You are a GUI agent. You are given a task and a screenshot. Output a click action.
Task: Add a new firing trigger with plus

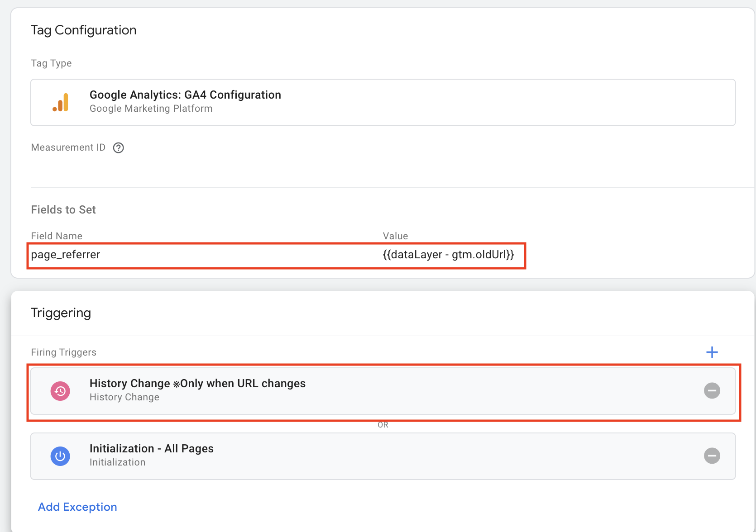[712, 352]
